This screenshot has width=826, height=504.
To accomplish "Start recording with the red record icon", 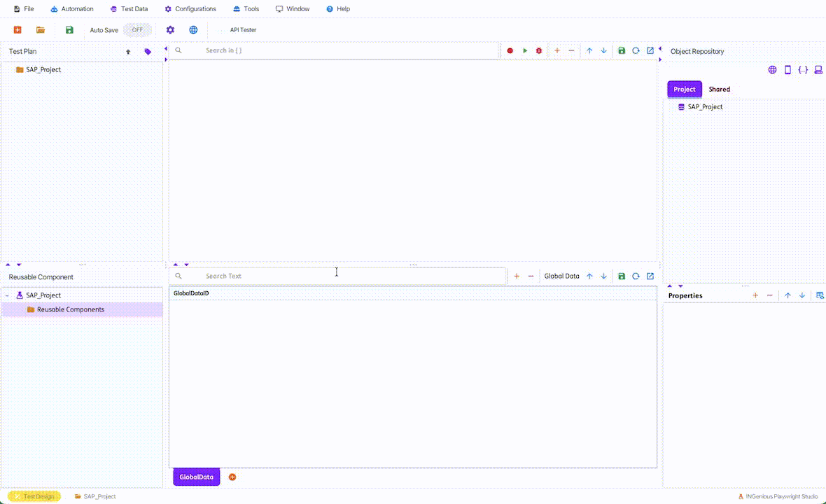I will point(510,50).
